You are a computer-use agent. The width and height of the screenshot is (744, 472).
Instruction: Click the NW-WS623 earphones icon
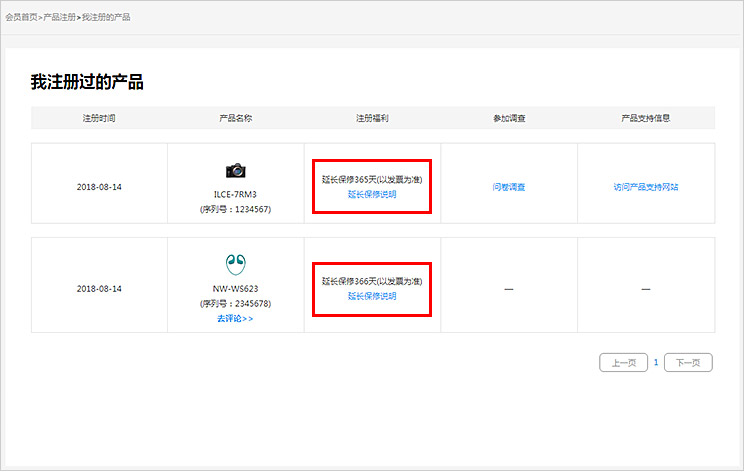[x=235, y=264]
